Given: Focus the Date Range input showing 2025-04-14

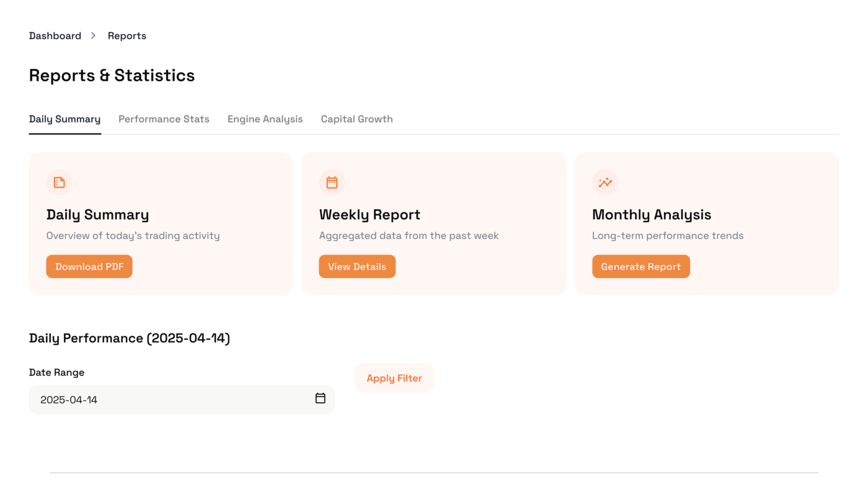Looking at the screenshot, I should click(167, 400).
